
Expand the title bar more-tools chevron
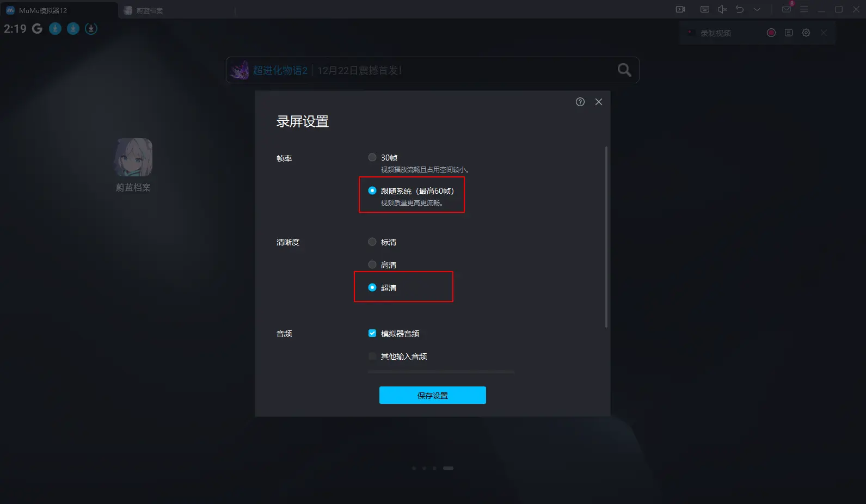tap(757, 9)
